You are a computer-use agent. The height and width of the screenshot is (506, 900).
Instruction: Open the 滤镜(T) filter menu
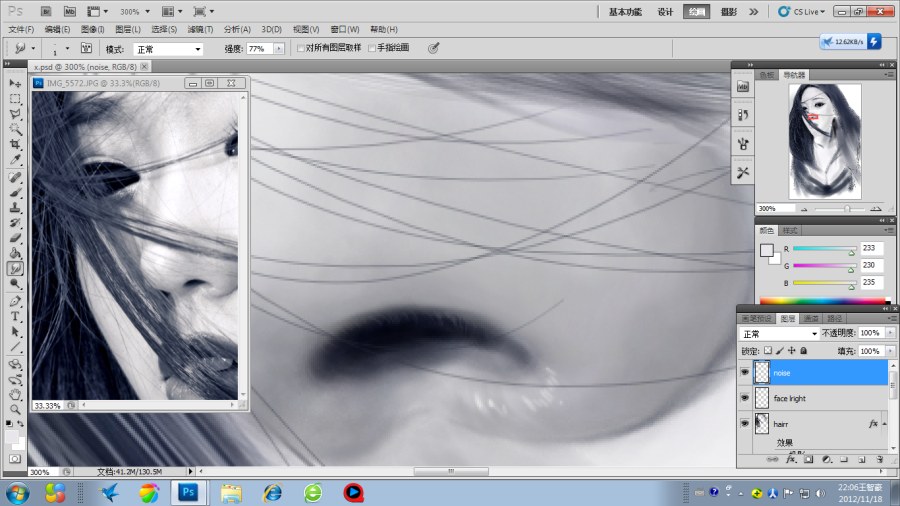point(200,29)
